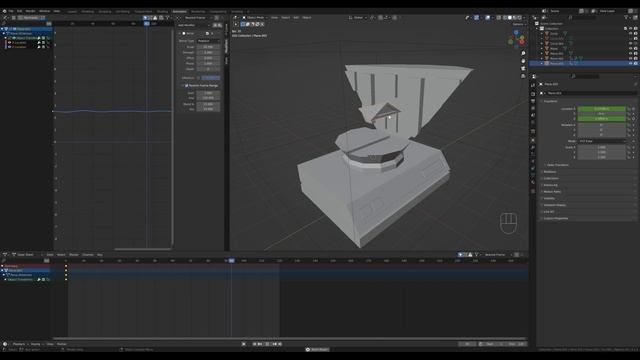The height and width of the screenshot is (360, 640).
Task: Open the Modifiers properties tab wrench icon
Action: pyautogui.click(x=533, y=147)
